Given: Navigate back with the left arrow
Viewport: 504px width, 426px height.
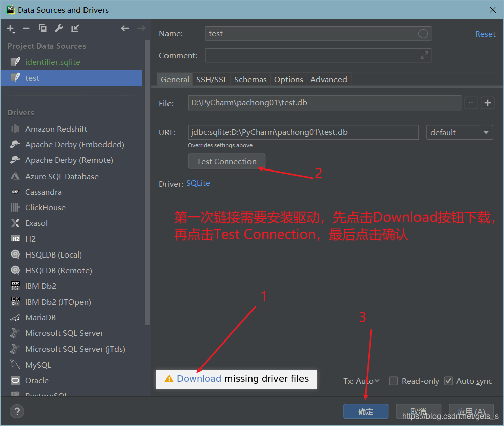Looking at the screenshot, I should [x=125, y=28].
